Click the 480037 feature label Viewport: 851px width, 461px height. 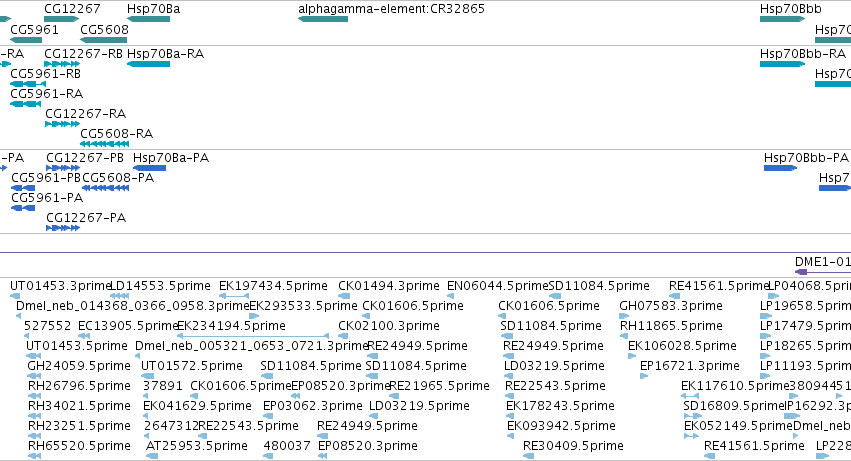[287, 446]
